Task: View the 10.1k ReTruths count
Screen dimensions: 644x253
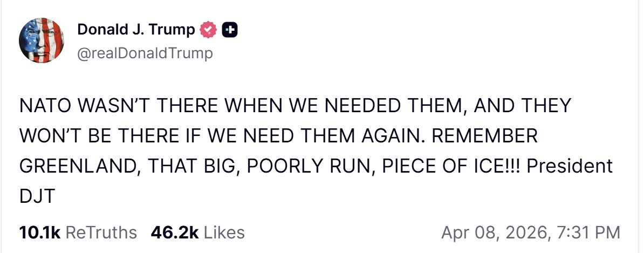Action: tap(40, 233)
